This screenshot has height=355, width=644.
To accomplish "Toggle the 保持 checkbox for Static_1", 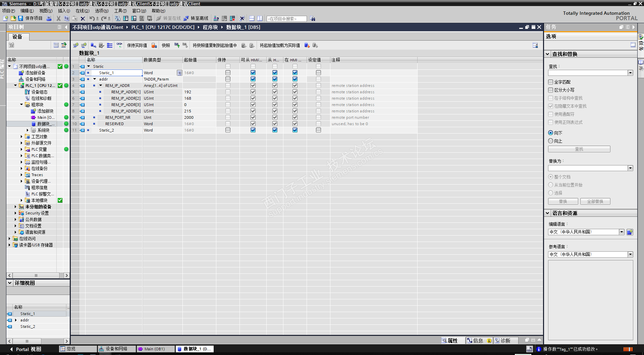I will pos(228,73).
